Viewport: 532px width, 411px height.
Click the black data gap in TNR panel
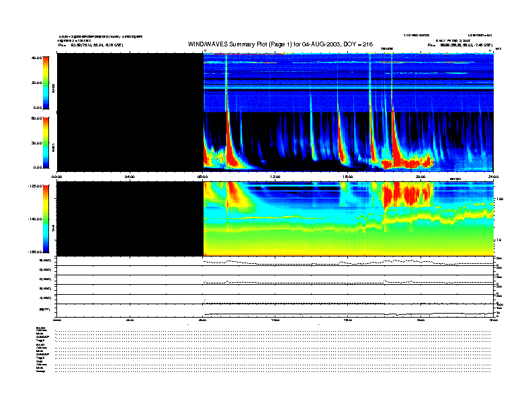[x=130, y=218]
